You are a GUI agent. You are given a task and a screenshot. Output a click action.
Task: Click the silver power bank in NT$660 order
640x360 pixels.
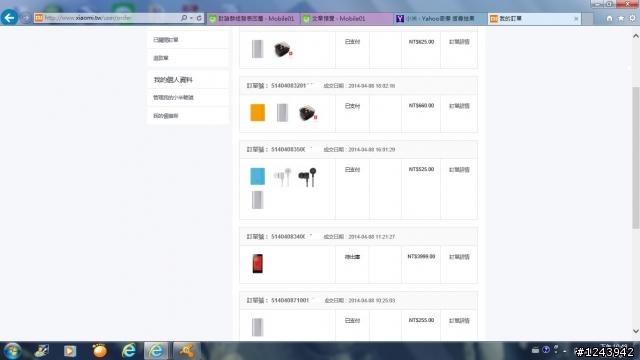(282, 113)
